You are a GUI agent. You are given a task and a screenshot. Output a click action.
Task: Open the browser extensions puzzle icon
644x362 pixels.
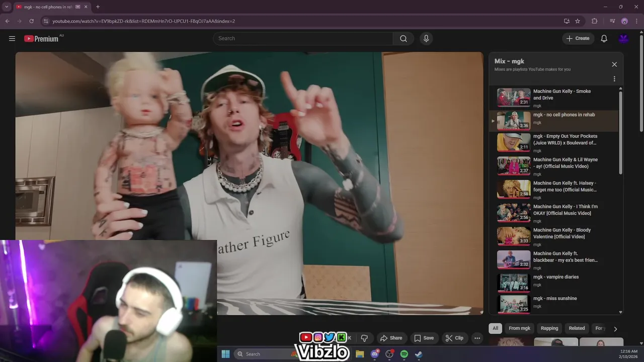click(x=594, y=21)
